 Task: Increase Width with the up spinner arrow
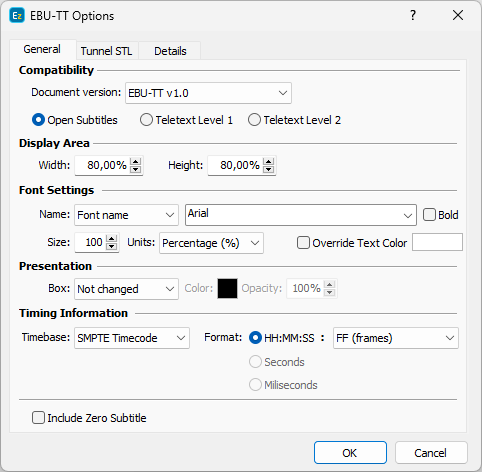pyautogui.click(x=136, y=162)
